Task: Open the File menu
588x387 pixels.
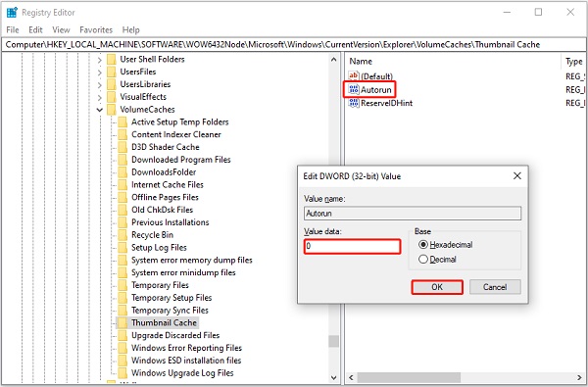Action: pyautogui.click(x=13, y=29)
